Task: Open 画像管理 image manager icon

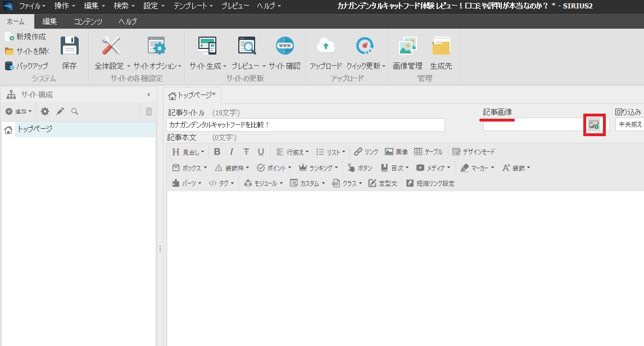Action: pyautogui.click(x=407, y=46)
